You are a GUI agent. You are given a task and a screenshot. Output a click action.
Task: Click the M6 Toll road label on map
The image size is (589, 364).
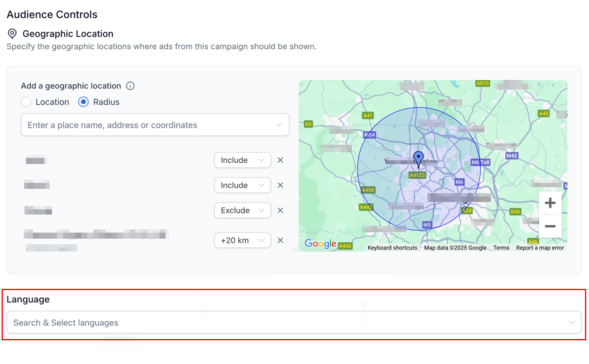(481, 162)
